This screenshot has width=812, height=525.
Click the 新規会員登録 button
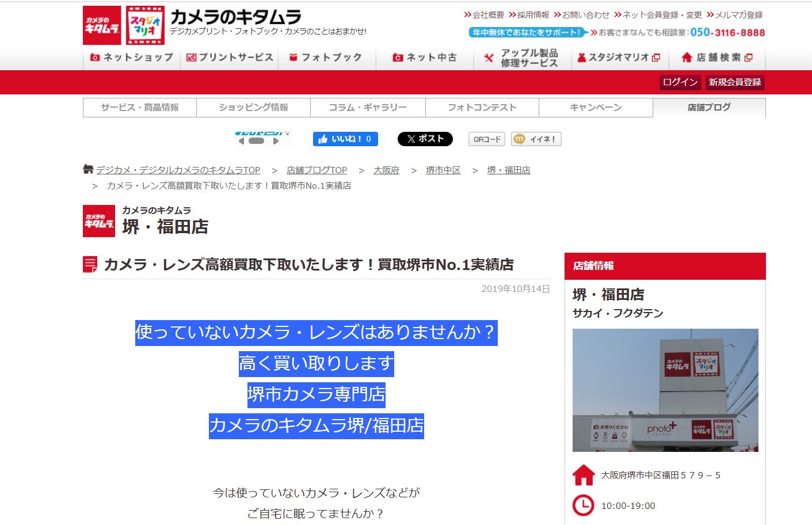click(735, 82)
